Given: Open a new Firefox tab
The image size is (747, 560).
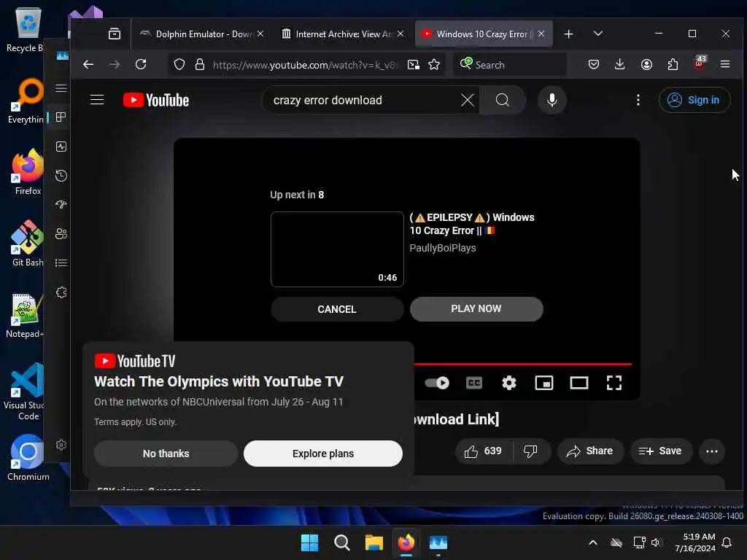Looking at the screenshot, I should [568, 34].
